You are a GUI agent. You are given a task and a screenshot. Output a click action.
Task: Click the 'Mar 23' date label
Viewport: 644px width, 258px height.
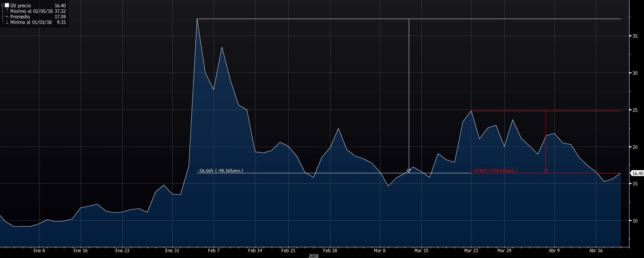pyautogui.click(x=472, y=250)
